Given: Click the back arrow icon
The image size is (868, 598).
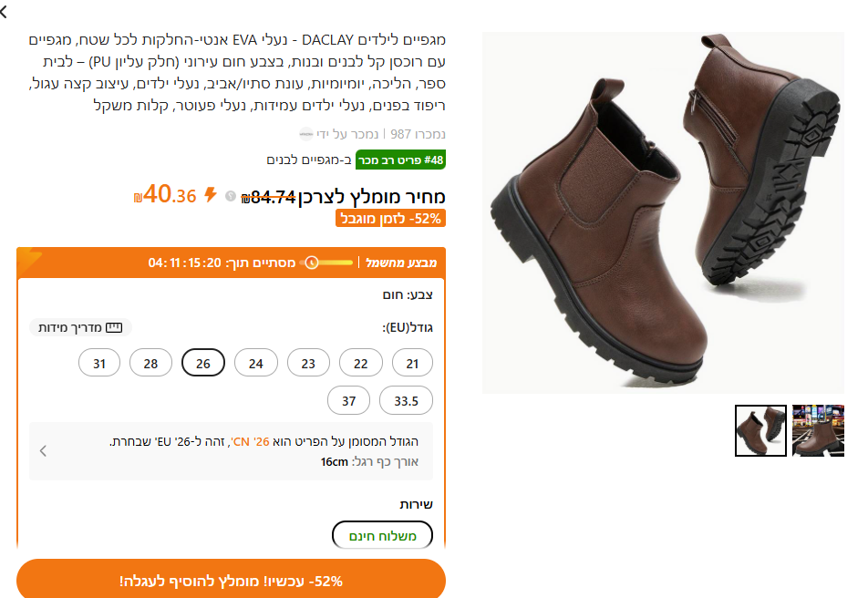Looking at the screenshot, I should 4,11.
